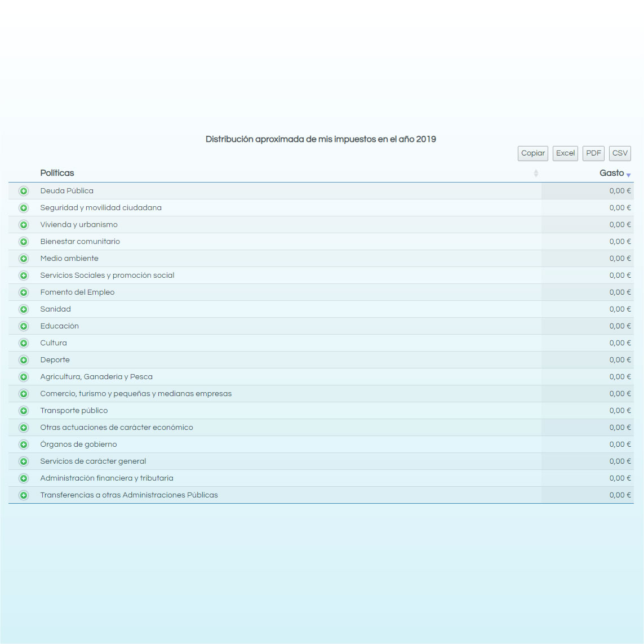Click green plus icon beside Deporte
The height and width of the screenshot is (644, 644).
tap(24, 360)
